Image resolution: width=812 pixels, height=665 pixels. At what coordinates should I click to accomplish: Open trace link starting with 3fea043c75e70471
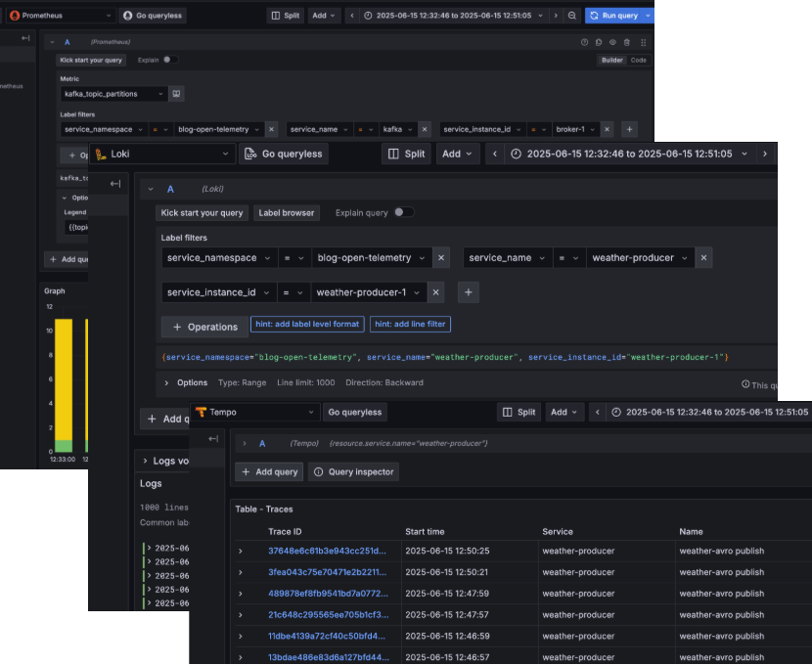(x=328, y=572)
